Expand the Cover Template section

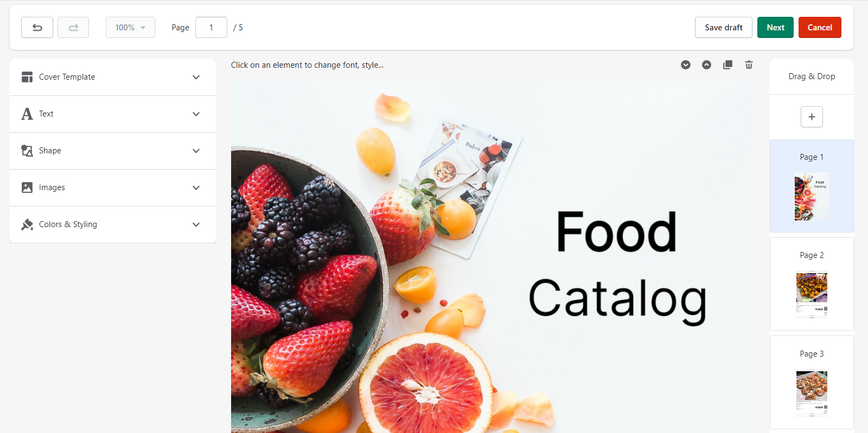pyautogui.click(x=113, y=77)
